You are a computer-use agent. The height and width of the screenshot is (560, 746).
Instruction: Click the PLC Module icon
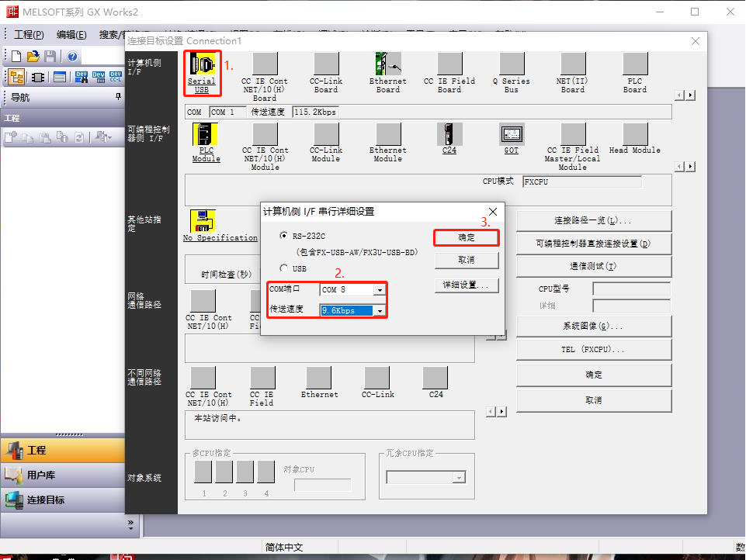[x=206, y=135]
